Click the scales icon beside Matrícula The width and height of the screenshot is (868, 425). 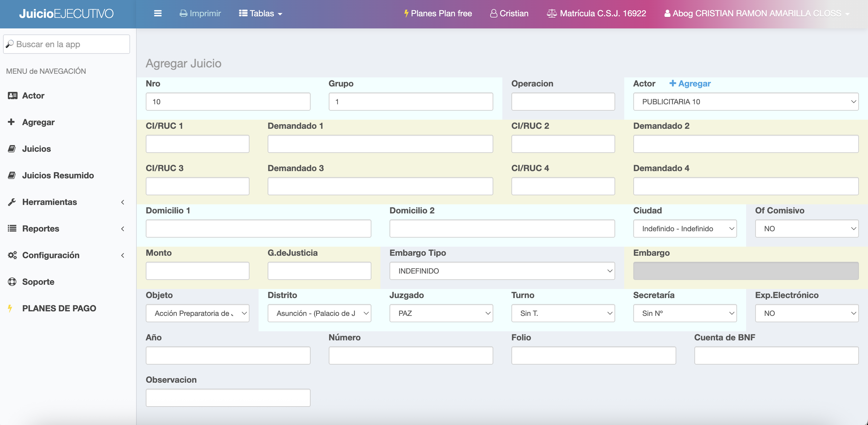[x=552, y=14]
